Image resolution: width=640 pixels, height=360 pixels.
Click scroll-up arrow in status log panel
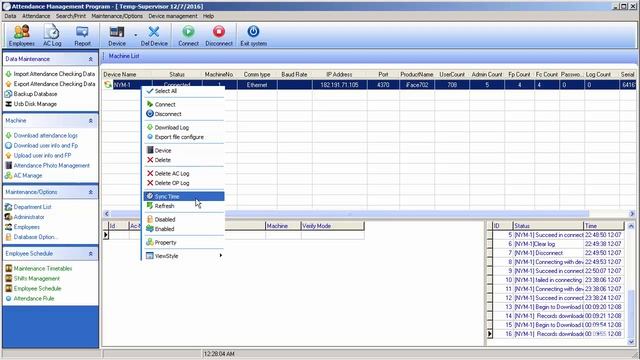631,226
